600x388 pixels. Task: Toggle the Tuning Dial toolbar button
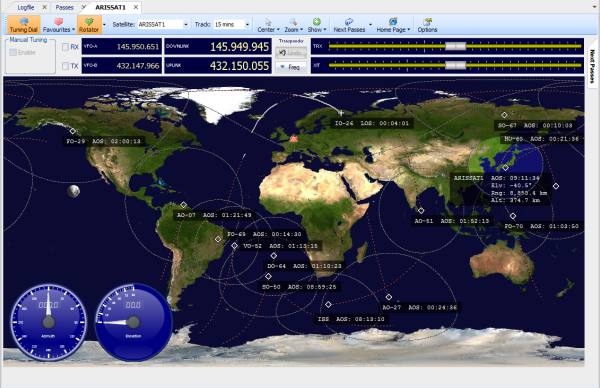point(23,25)
